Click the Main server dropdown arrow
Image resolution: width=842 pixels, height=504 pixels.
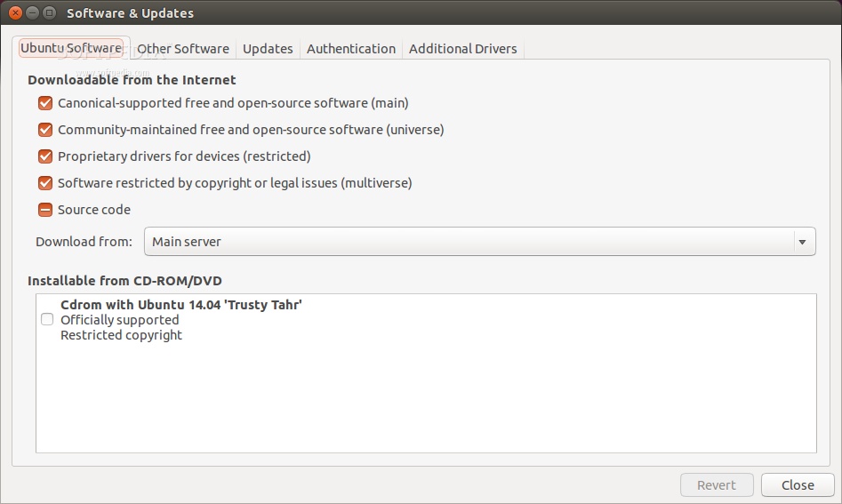[802, 242]
